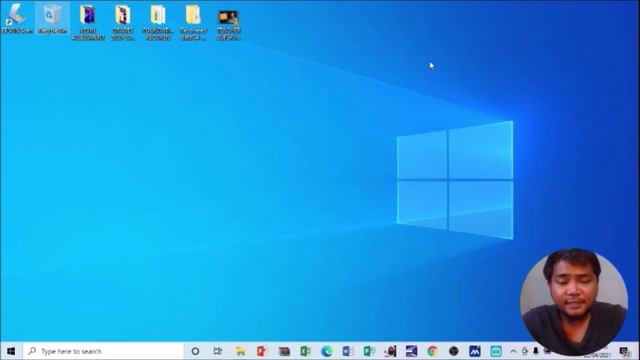Open the dark round app icon on taskbar
640x360 pixels.
point(454,351)
